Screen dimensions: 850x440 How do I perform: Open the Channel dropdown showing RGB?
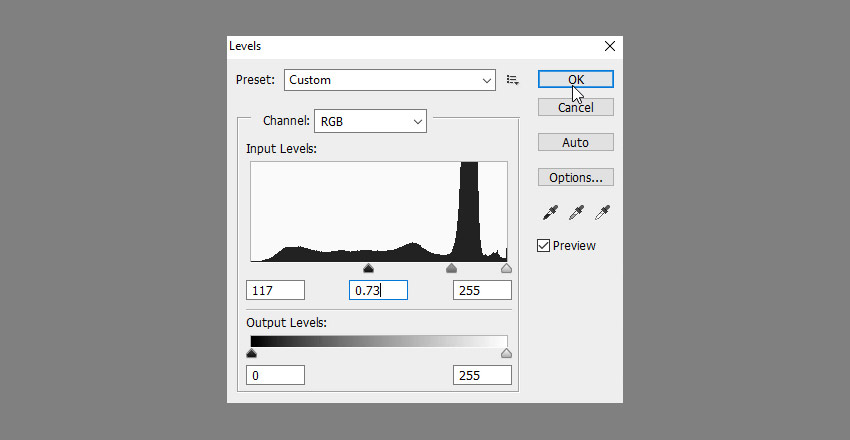(370, 121)
